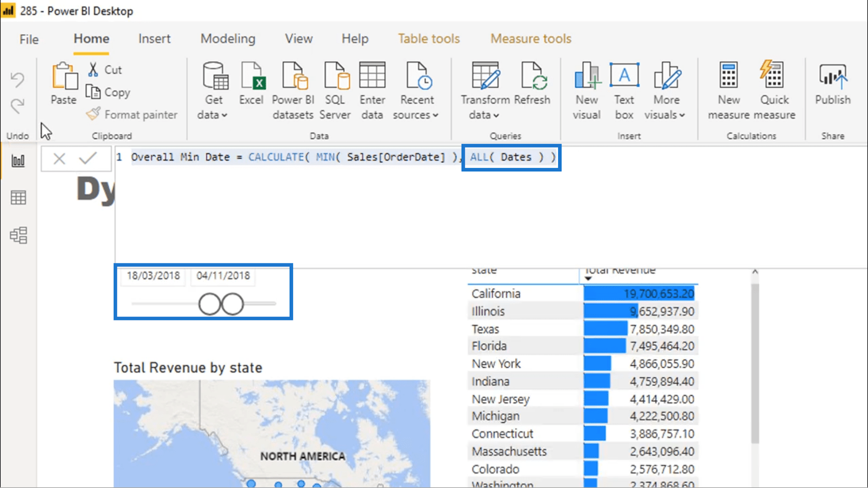Commit the formula with checkmark
This screenshot has height=488, width=868.
pyautogui.click(x=87, y=158)
